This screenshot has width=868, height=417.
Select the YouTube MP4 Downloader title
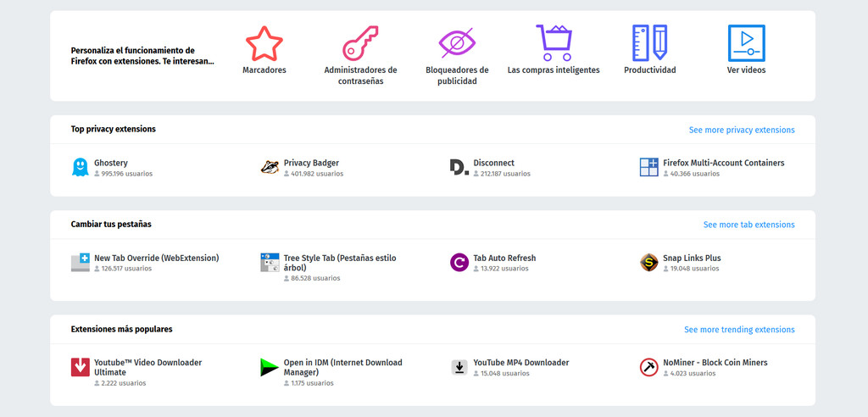[521, 363]
